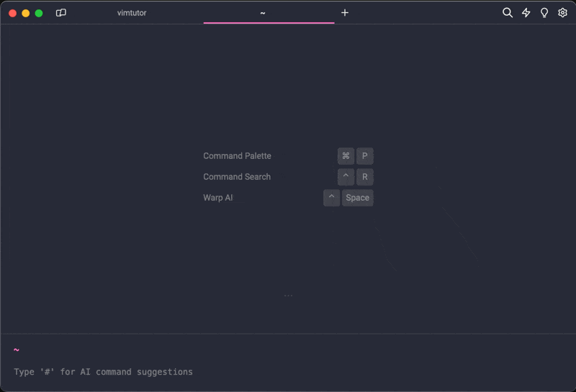Image resolution: width=576 pixels, height=392 pixels.
Task: Open the lightbulb resources icon
Action: (x=544, y=13)
